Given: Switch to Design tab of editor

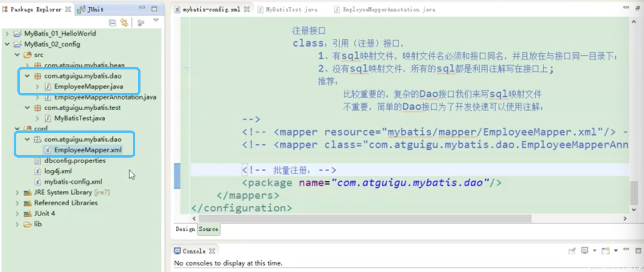Looking at the screenshot, I should tap(185, 229).
